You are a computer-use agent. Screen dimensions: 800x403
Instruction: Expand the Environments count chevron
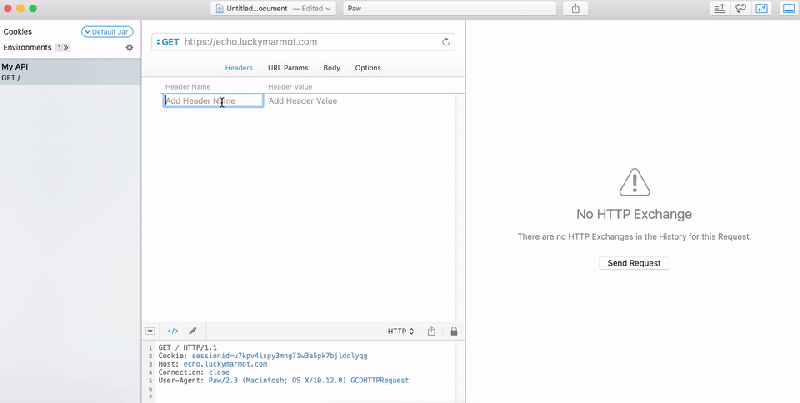pos(63,47)
